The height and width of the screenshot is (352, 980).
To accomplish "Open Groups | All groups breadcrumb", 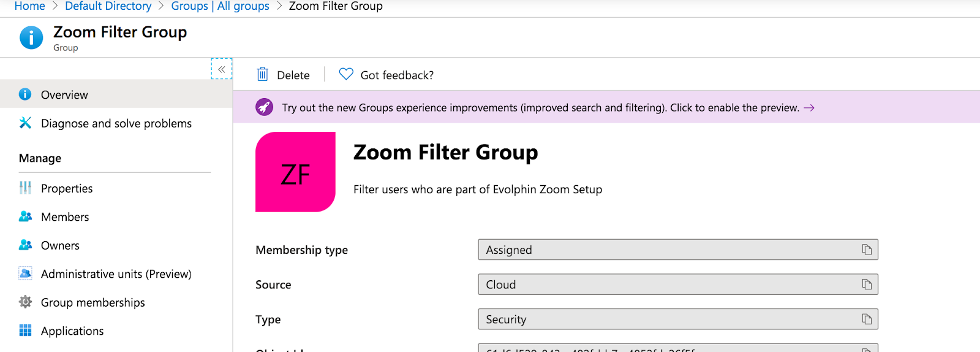I will 220,6.
